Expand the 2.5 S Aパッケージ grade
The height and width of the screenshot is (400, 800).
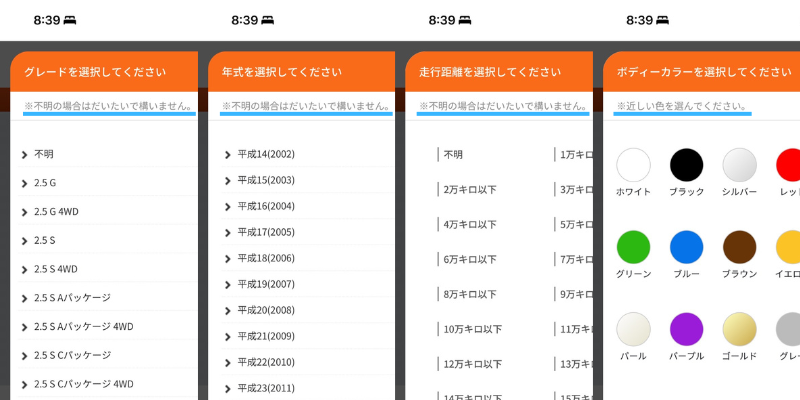(x=72, y=298)
